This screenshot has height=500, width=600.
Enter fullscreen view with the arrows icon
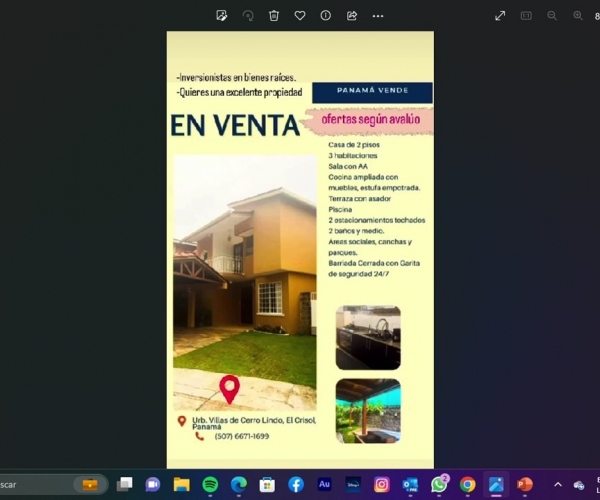[x=500, y=16]
